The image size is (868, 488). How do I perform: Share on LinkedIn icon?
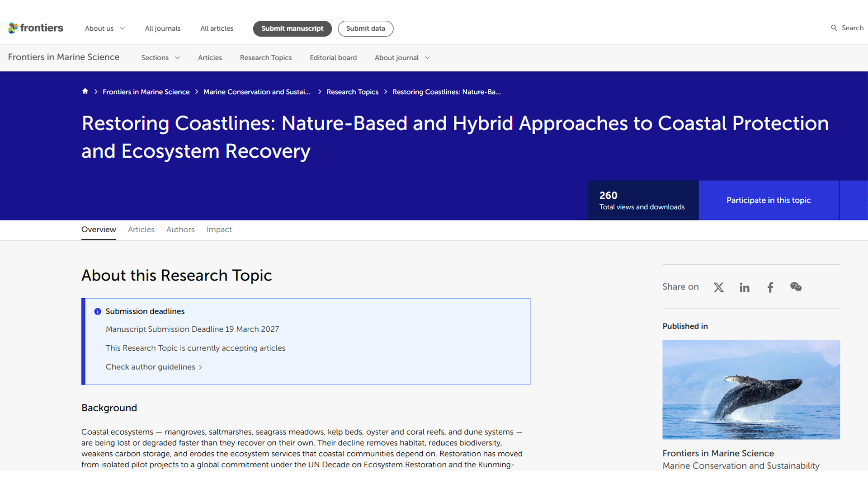click(745, 287)
